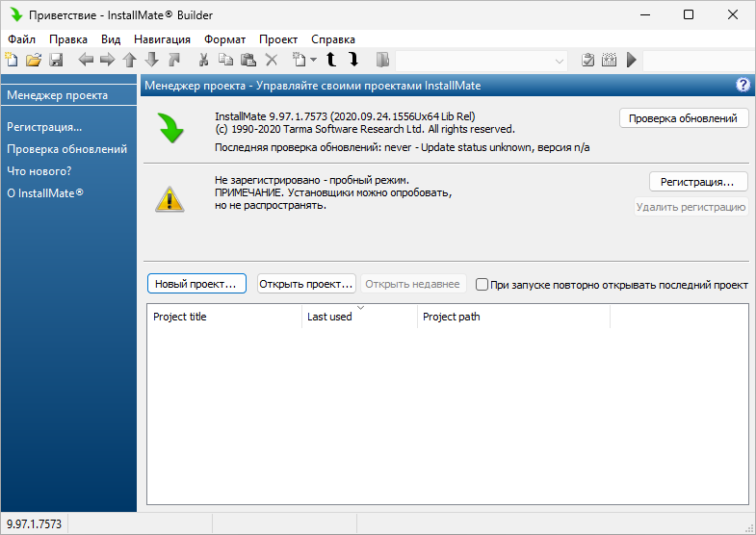This screenshot has height=535, width=756.
Task: Click the black Move down arrow icon
Action: tap(353, 60)
